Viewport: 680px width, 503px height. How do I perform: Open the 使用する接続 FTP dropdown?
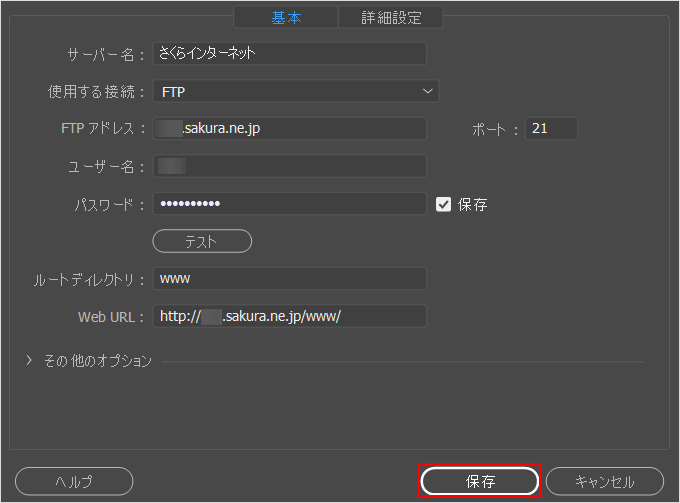pyautogui.click(x=295, y=92)
